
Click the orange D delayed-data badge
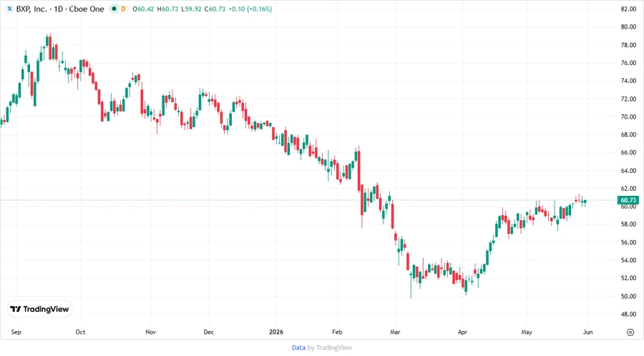click(x=123, y=9)
